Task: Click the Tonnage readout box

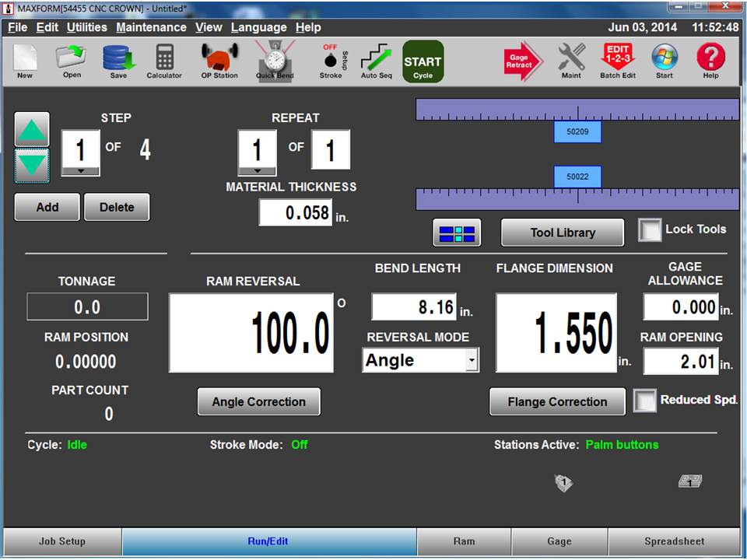Action: tap(87, 306)
